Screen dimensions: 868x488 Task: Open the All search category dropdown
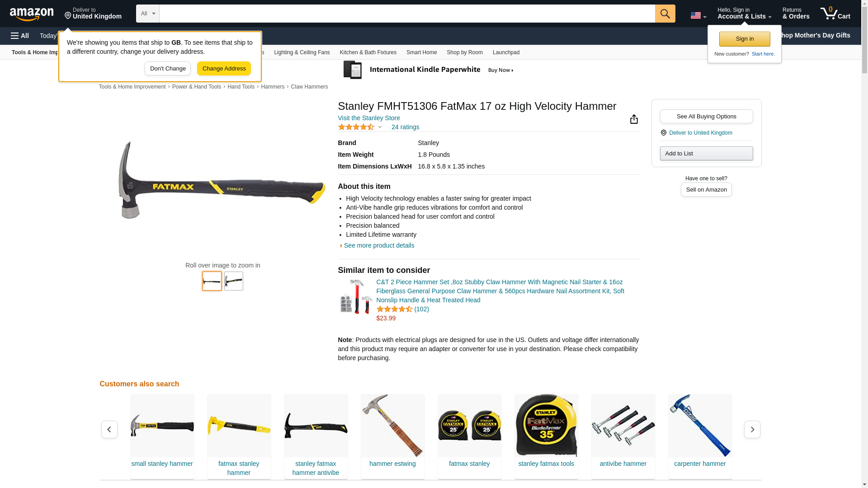tap(147, 14)
